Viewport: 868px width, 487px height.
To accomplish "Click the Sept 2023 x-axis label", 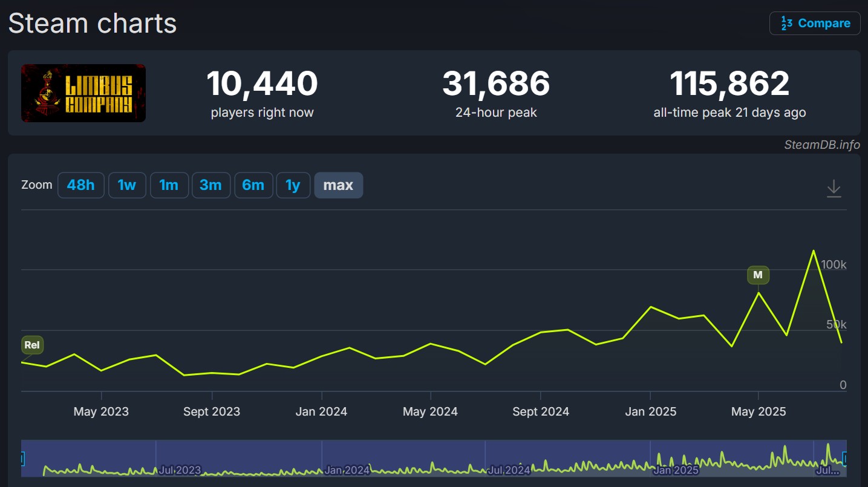I will pyautogui.click(x=212, y=412).
